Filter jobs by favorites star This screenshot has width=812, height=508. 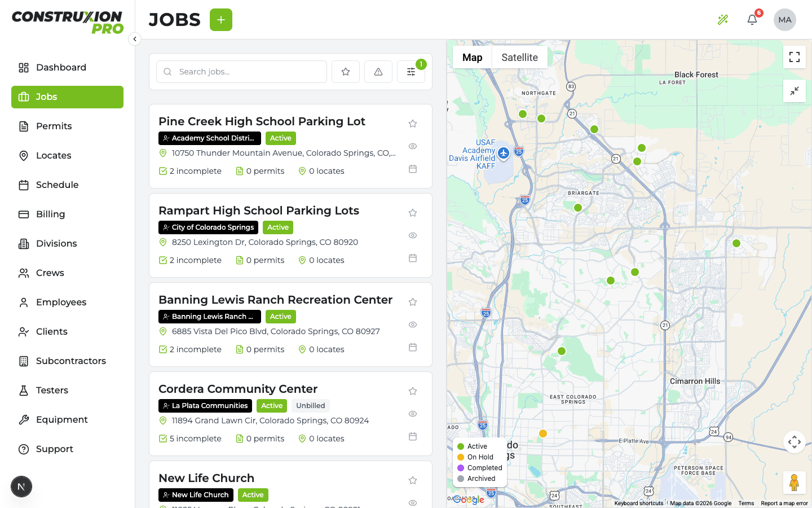pyautogui.click(x=346, y=72)
